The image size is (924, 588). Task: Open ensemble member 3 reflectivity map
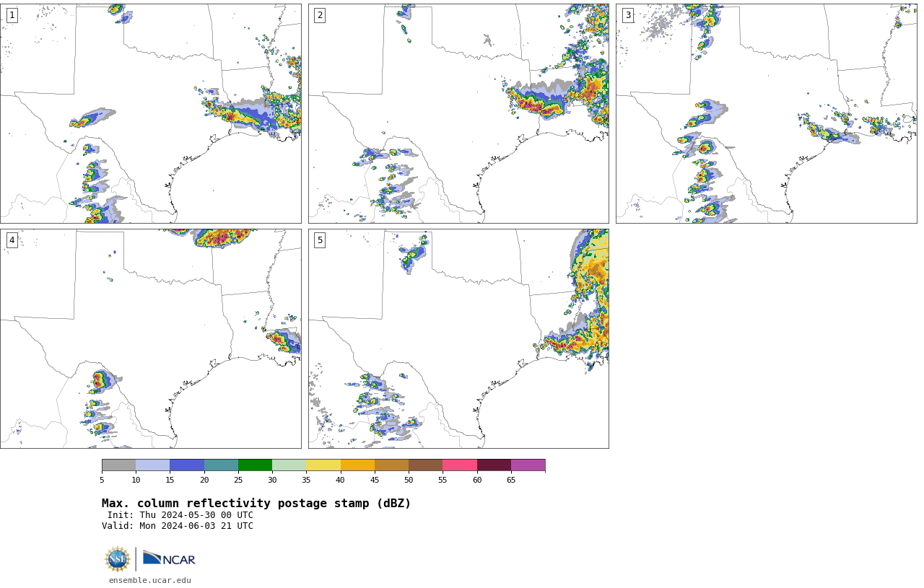[x=767, y=113]
